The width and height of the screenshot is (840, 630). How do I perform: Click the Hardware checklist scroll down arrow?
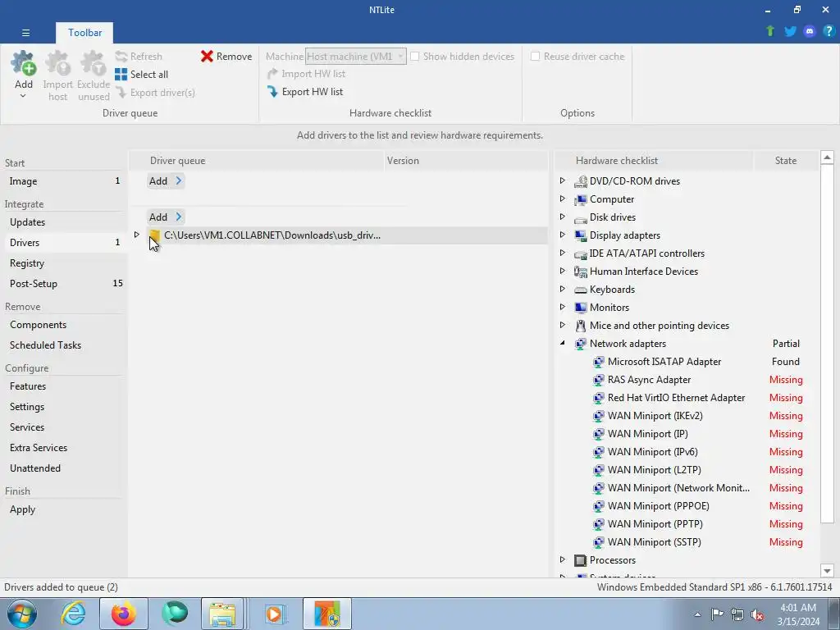(827, 571)
